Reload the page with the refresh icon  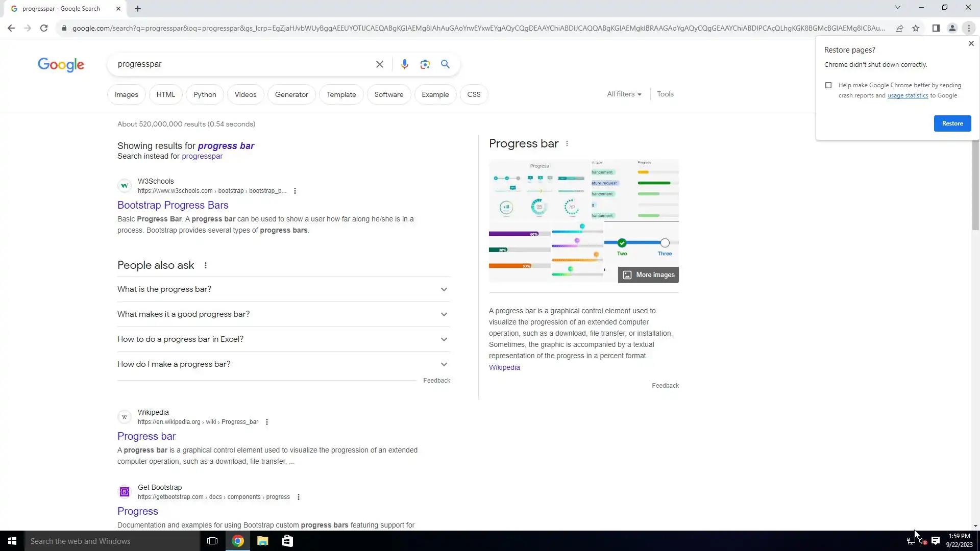click(44, 28)
